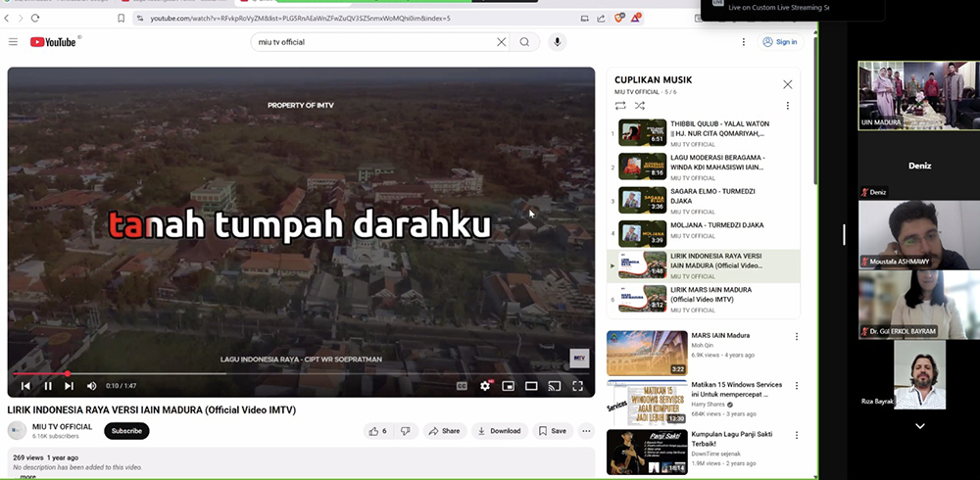Screen dimensions: 980x480
Task: Pause the video with the player button
Action: pos(47,386)
